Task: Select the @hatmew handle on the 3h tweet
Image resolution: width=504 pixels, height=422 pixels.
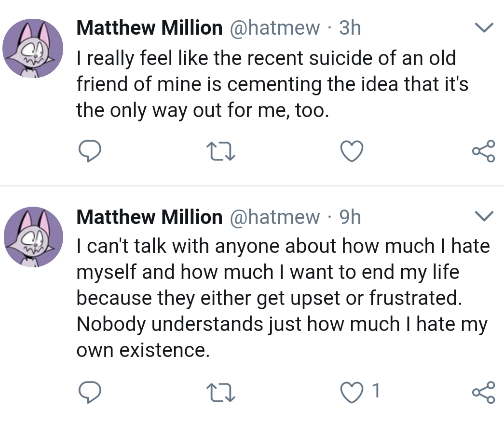Action: coord(275,28)
